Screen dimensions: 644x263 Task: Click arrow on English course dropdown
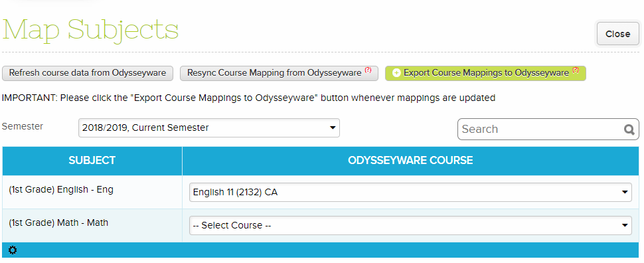624,192
